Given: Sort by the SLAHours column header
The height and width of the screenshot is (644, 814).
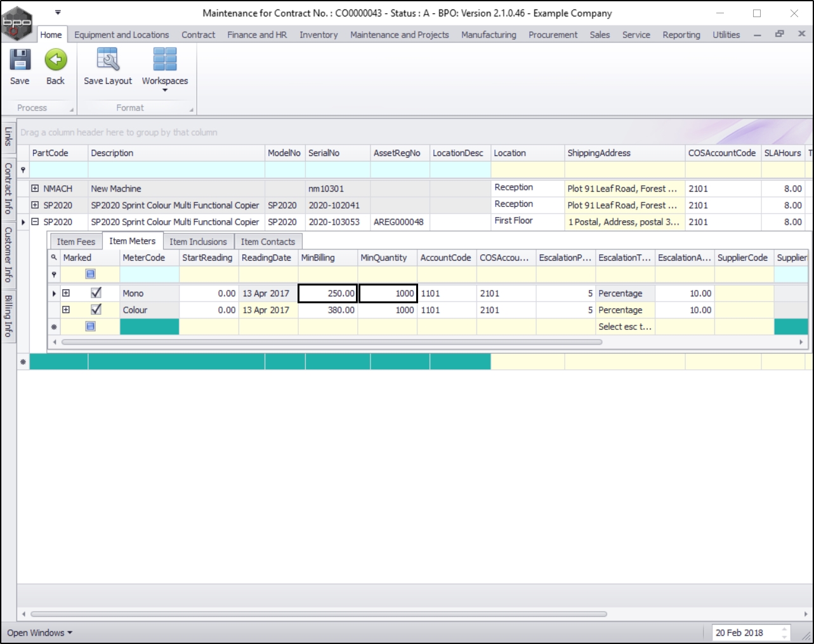Looking at the screenshot, I should pyautogui.click(x=783, y=153).
